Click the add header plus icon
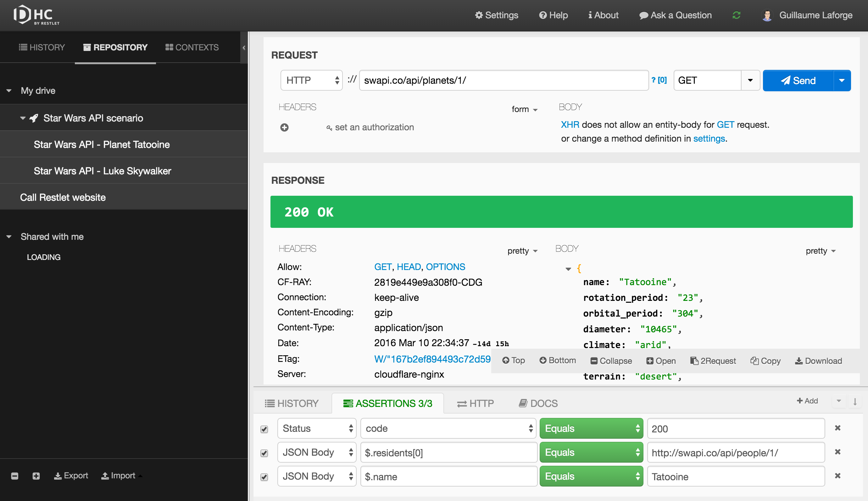The image size is (868, 501). tap(284, 127)
